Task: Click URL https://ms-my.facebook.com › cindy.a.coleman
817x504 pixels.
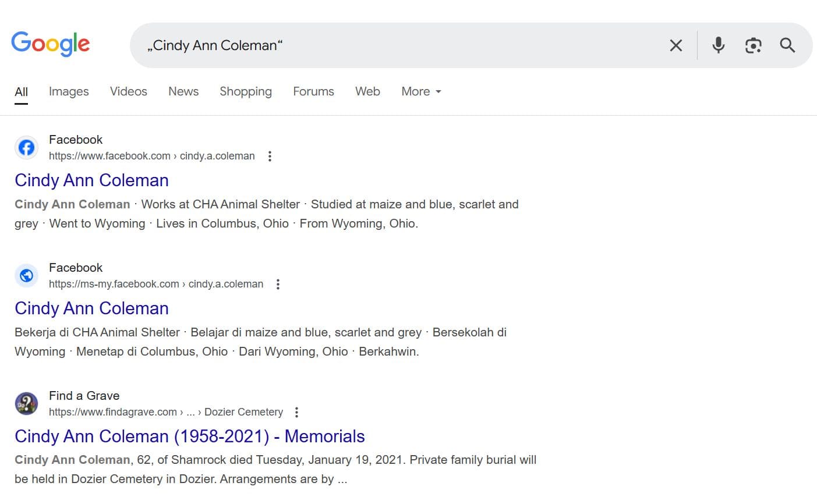Action: click(156, 284)
